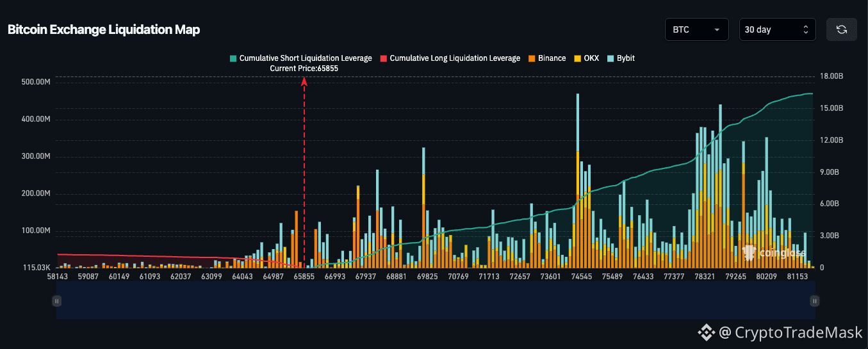The height and width of the screenshot is (349, 868).
Task: Click the refresh chart icon button
Action: tap(841, 29)
